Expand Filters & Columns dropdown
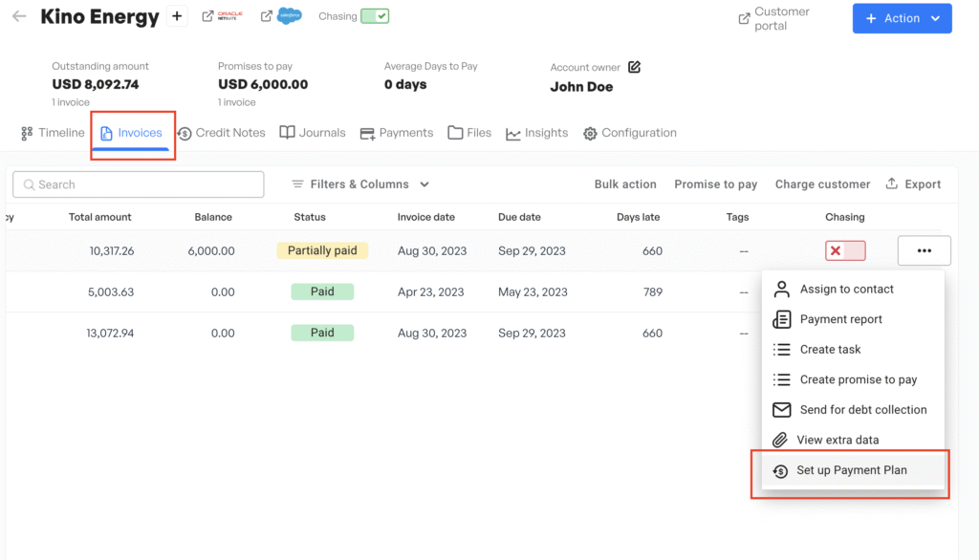979x560 pixels. pyautogui.click(x=360, y=184)
